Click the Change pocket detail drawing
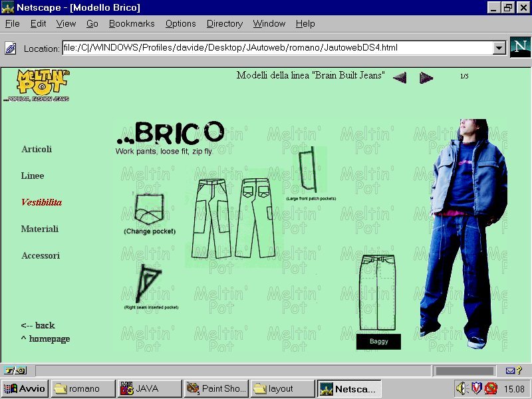532x399 pixels. point(149,208)
